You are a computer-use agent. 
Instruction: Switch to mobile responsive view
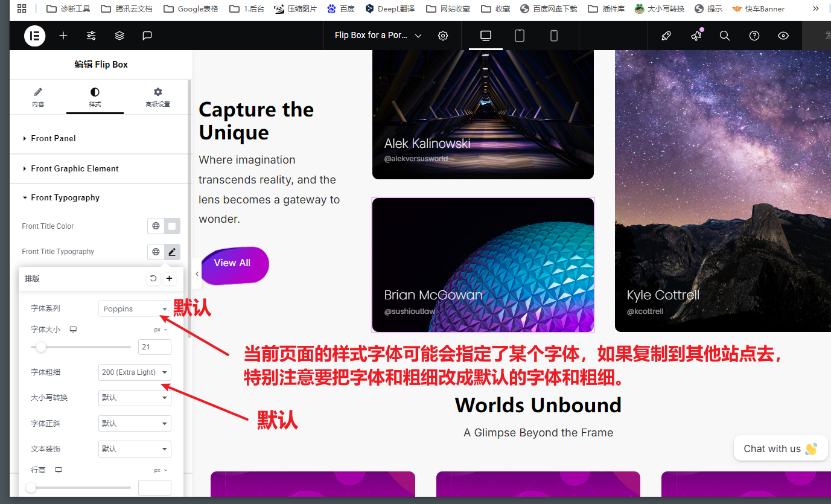(554, 36)
